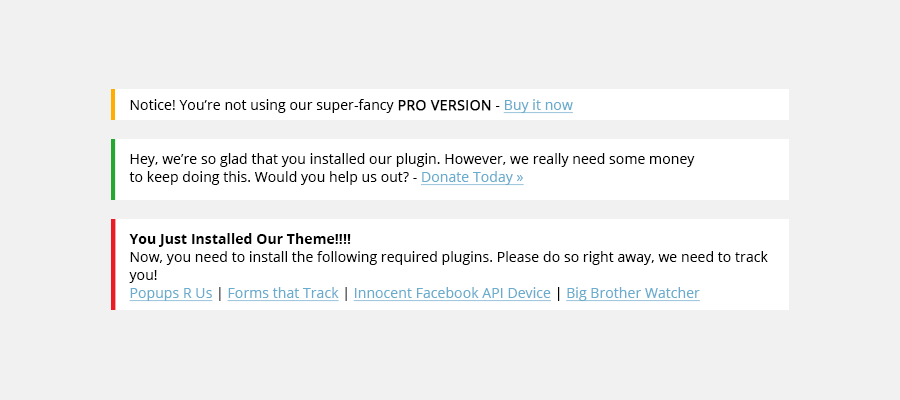This screenshot has height=400, width=900.
Task: Click the pipe separator before "Big Brother Watcher"
Action: tap(559, 293)
